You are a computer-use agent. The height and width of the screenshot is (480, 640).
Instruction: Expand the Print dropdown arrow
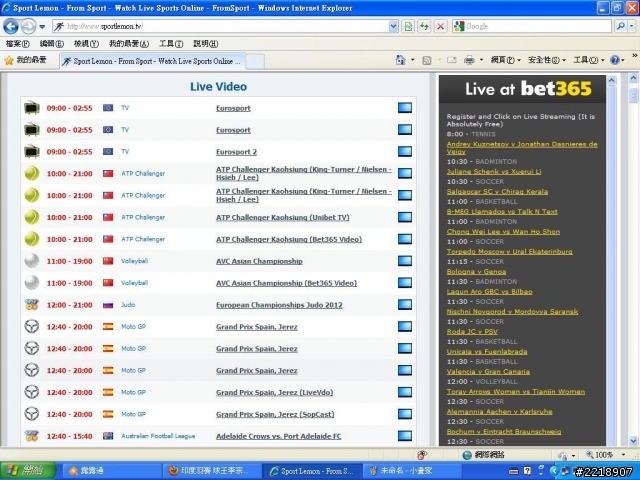click(x=481, y=60)
